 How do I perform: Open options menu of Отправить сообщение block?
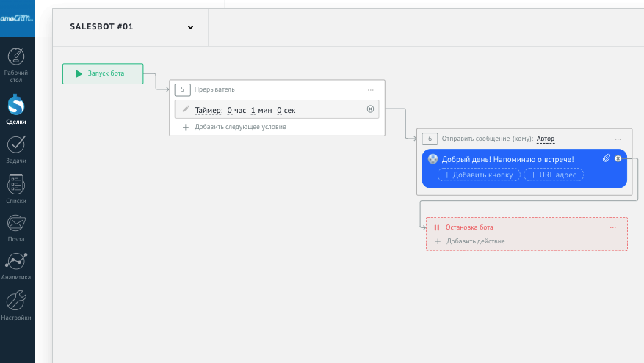click(618, 139)
